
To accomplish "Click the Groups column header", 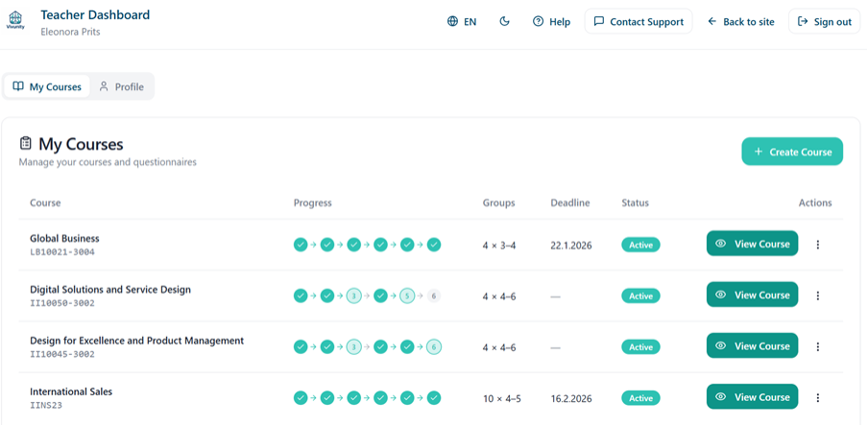I will point(498,203).
